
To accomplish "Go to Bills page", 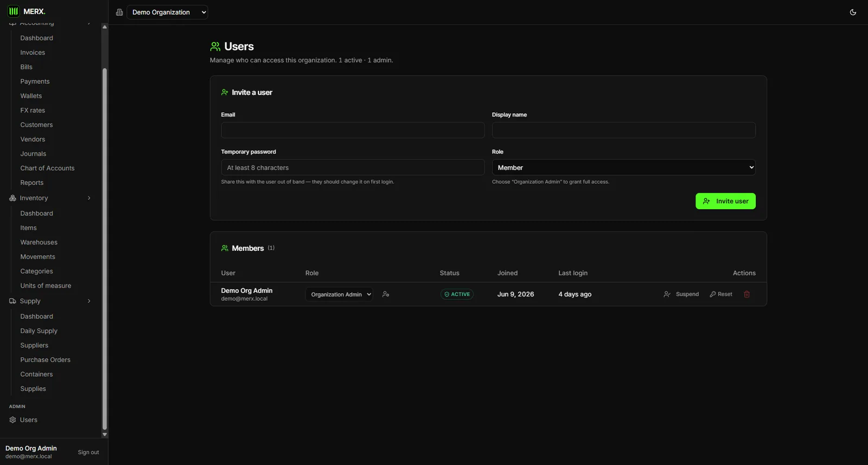I will [27, 67].
